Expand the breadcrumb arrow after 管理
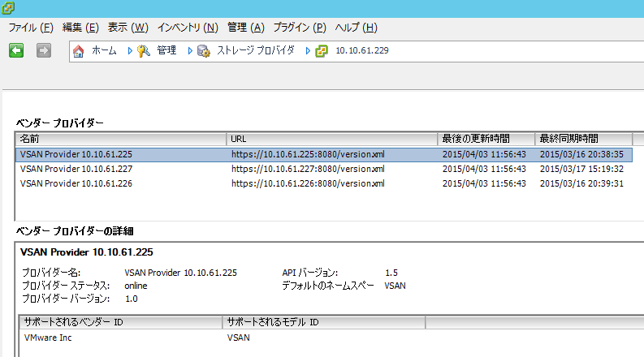The height and width of the screenshot is (357, 644). coord(190,51)
